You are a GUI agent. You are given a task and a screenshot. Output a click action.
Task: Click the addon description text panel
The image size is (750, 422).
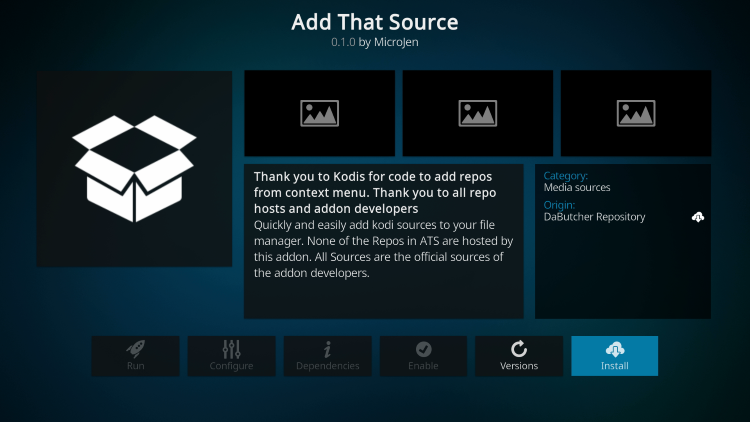click(383, 240)
